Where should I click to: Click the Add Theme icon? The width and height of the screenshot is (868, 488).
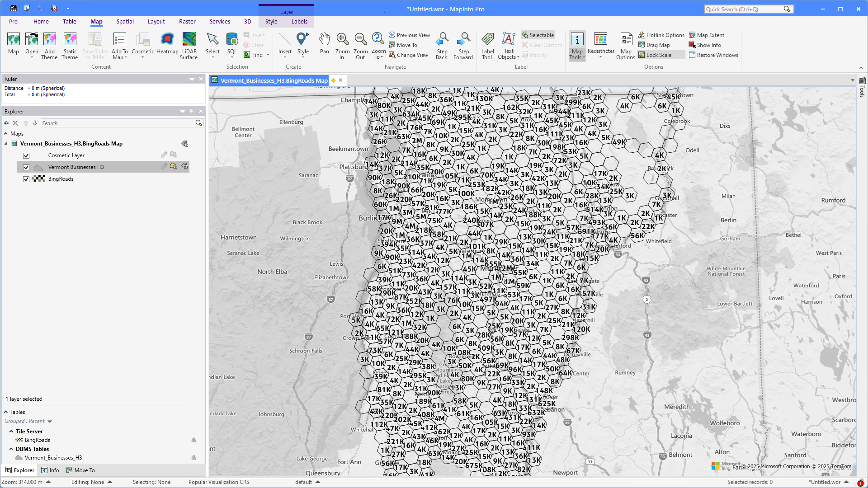point(50,40)
